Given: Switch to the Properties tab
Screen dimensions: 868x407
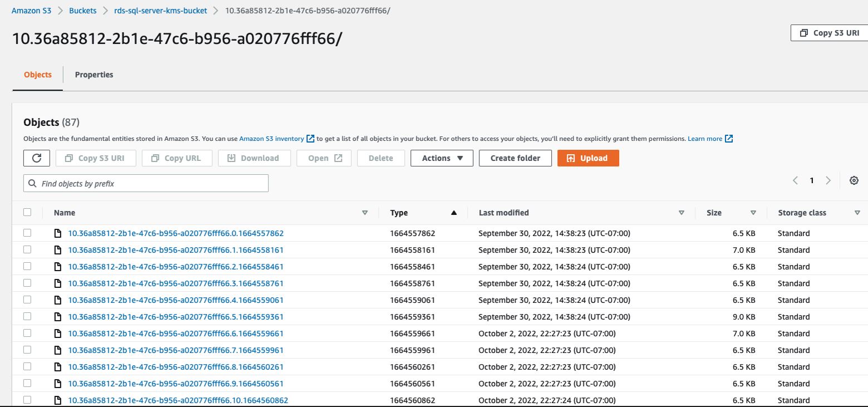Looking at the screenshot, I should point(94,74).
